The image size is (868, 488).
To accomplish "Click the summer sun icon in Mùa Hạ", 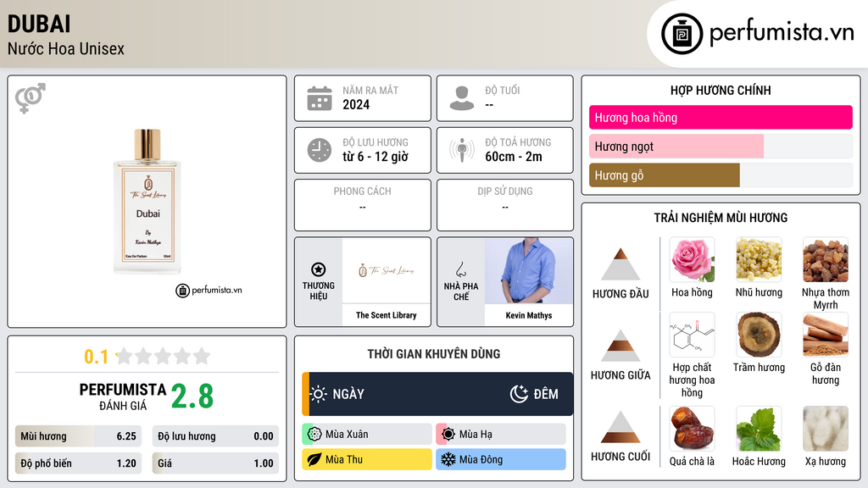I will click(x=448, y=435).
